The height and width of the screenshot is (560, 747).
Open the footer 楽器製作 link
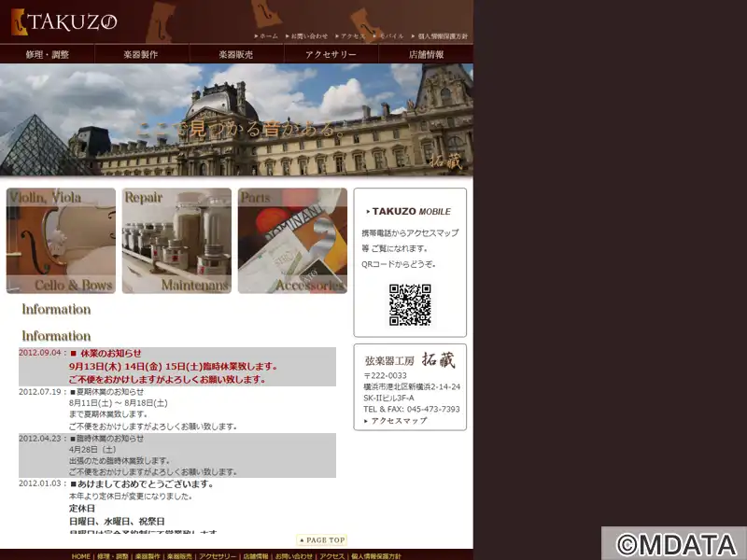[148, 556]
